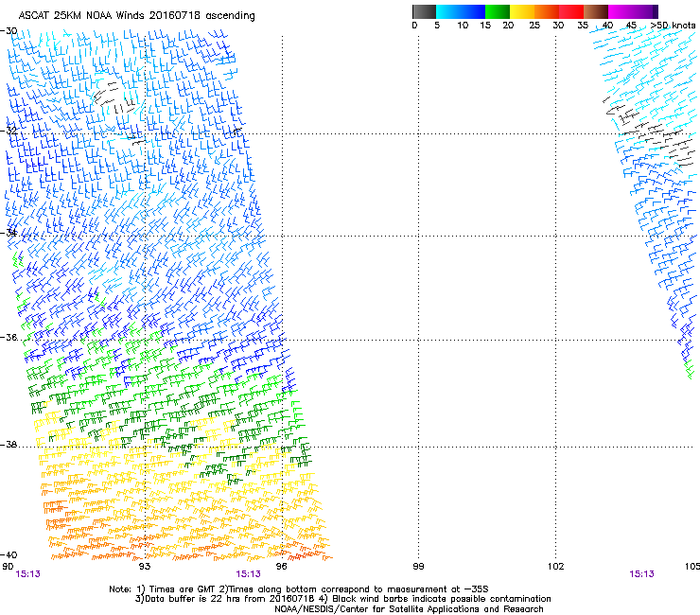Click the note 'Times are GMT' line
The width and height of the screenshot is (700, 615).
[x=299, y=589]
